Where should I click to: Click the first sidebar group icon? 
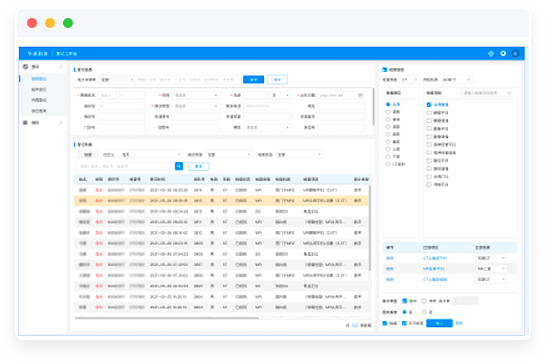coord(25,67)
